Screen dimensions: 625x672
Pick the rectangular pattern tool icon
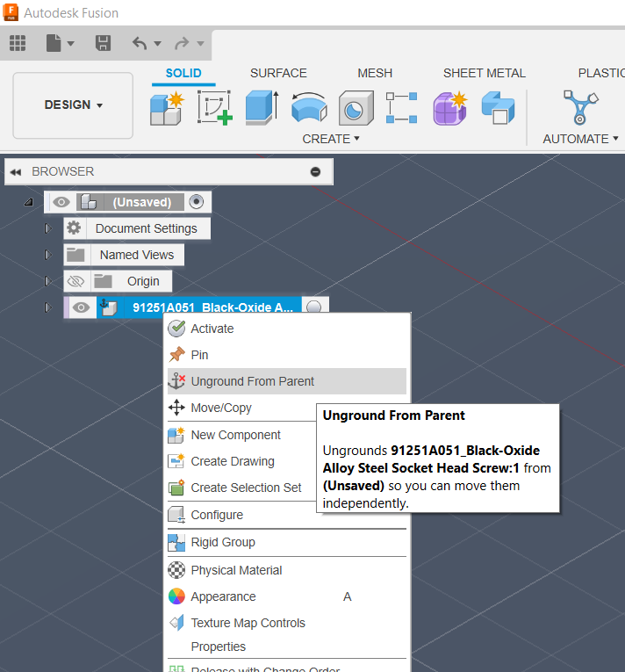click(401, 107)
